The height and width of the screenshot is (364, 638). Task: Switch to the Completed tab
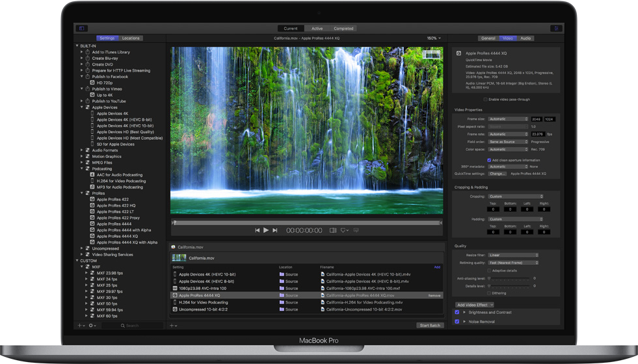tap(343, 29)
